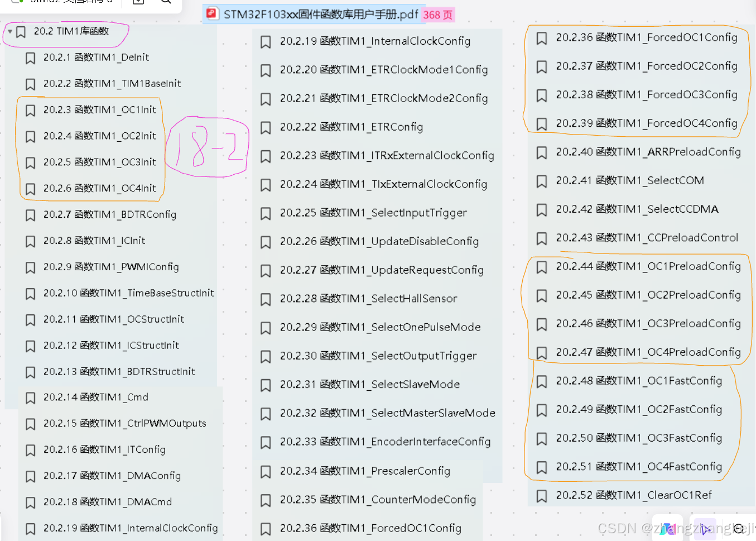Click the bookmark icon beside TIM1_TIxExternalClockConfig

[x=266, y=185]
